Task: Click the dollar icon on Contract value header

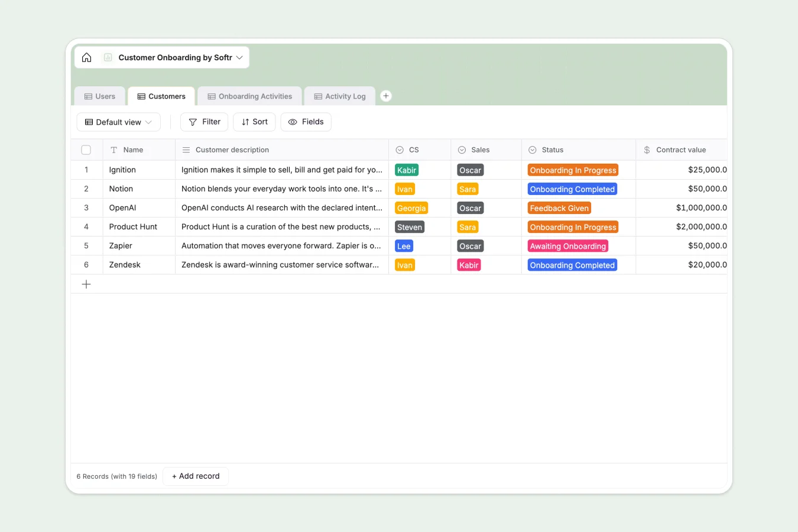Action: pyautogui.click(x=645, y=150)
